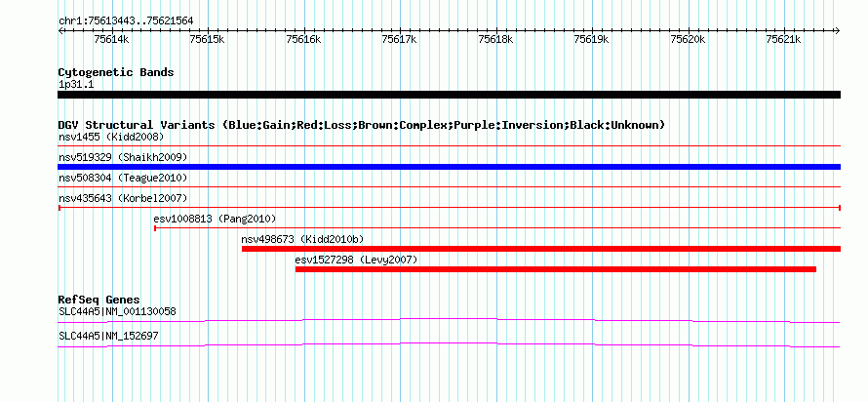Click the chr1:75613443..75621564 coordinate label

coord(126,21)
